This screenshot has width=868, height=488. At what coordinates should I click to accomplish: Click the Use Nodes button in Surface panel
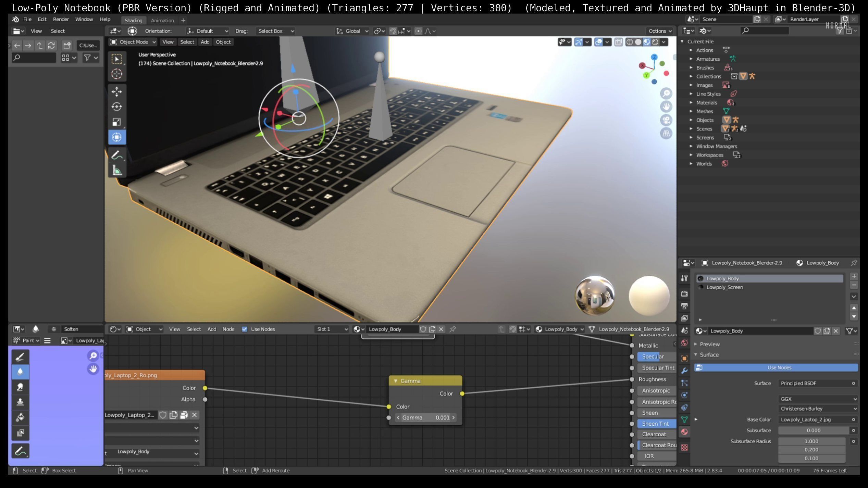[779, 367]
